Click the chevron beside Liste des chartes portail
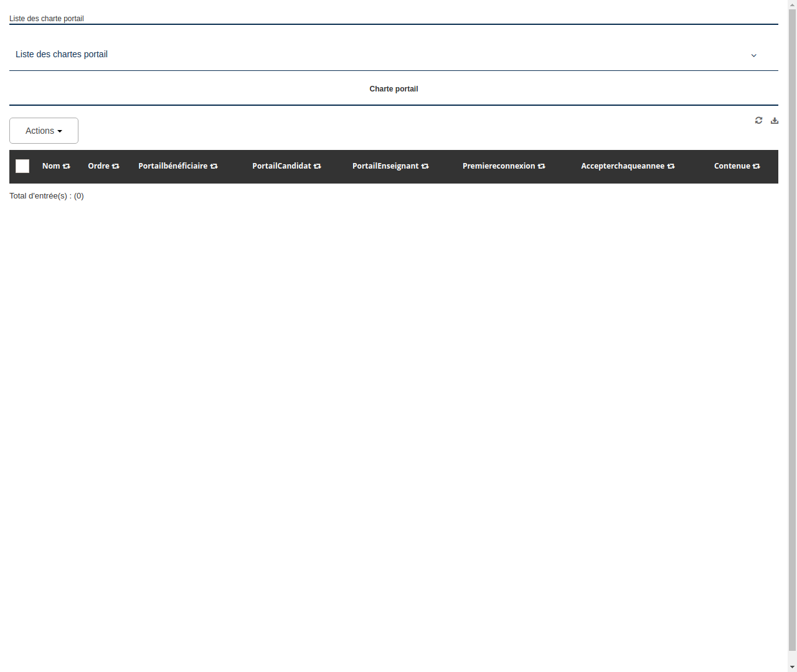This screenshot has height=672, width=797. click(754, 55)
